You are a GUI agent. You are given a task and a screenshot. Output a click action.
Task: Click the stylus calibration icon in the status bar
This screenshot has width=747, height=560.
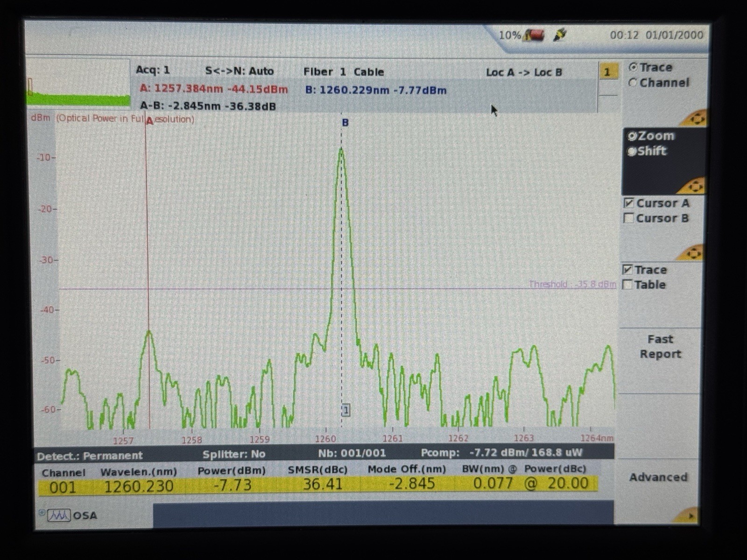[x=560, y=35]
